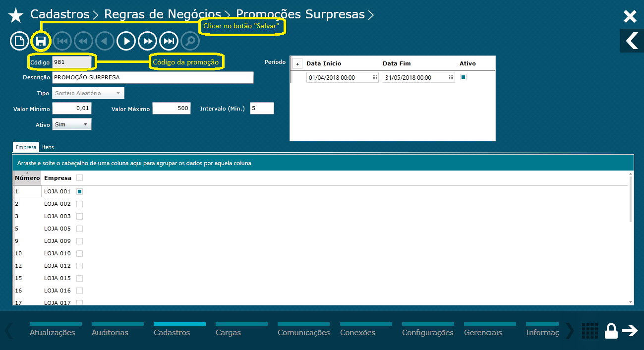Check the LOJA 010 checkbox

point(79,253)
